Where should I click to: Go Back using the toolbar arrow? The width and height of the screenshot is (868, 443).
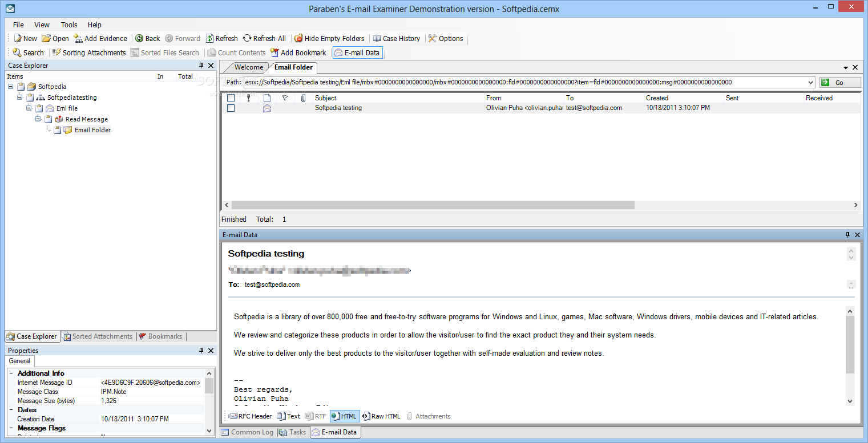(148, 38)
